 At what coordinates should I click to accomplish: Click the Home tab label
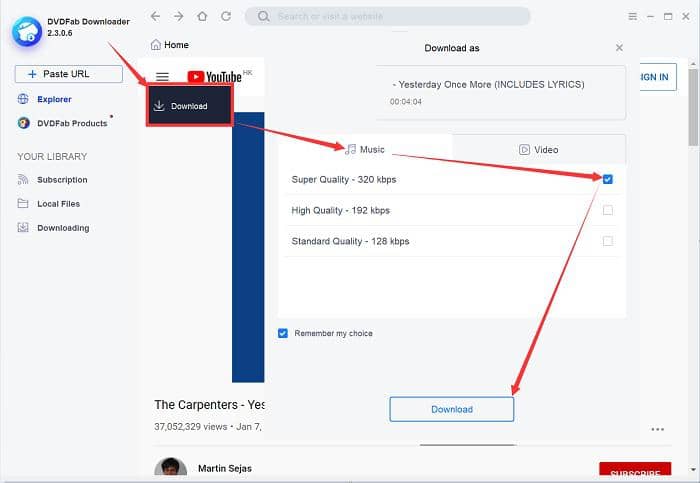pyautogui.click(x=176, y=45)
